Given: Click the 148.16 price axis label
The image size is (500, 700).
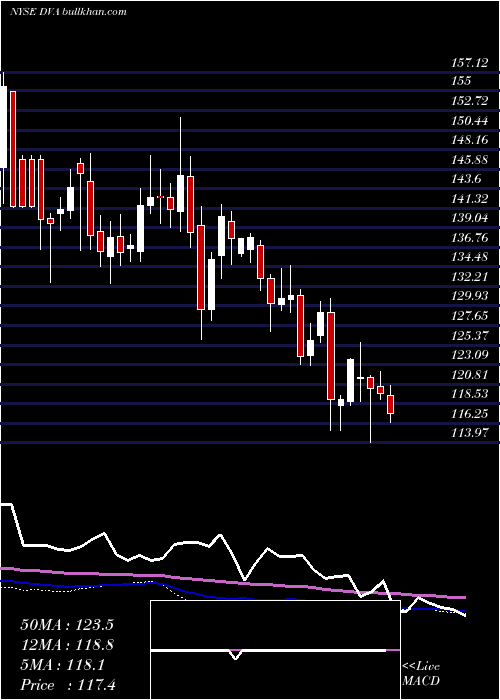Looking at the screenshot, I should 469,140.
